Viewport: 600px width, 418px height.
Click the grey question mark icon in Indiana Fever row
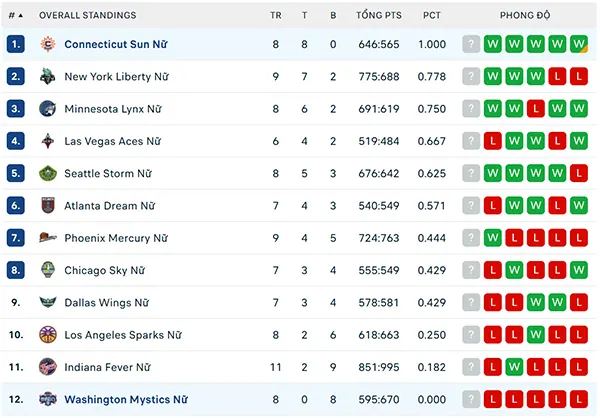click(x=471, y=367)
